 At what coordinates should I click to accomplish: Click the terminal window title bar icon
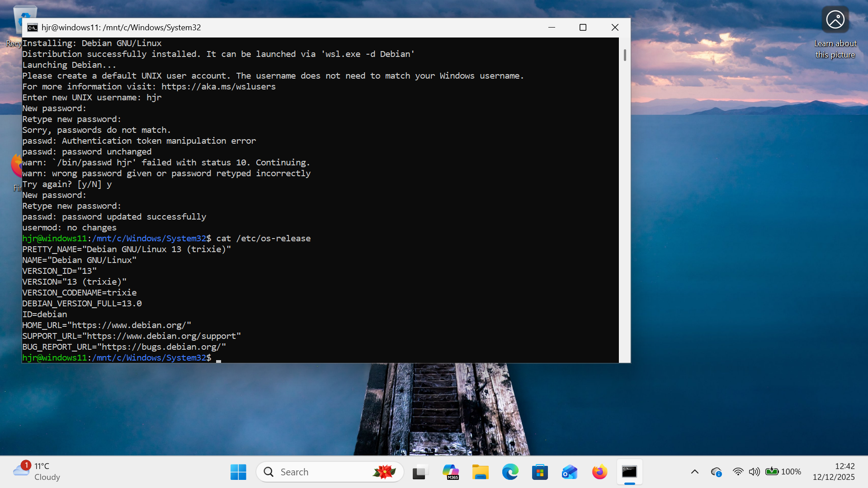[32, 28]
